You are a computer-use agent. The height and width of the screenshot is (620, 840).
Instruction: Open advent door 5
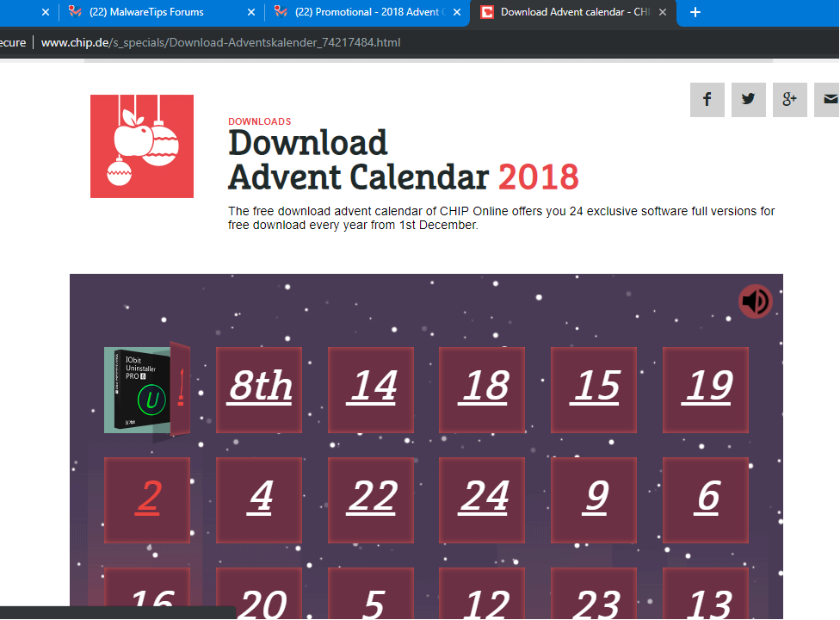click(x=371, y=593)
